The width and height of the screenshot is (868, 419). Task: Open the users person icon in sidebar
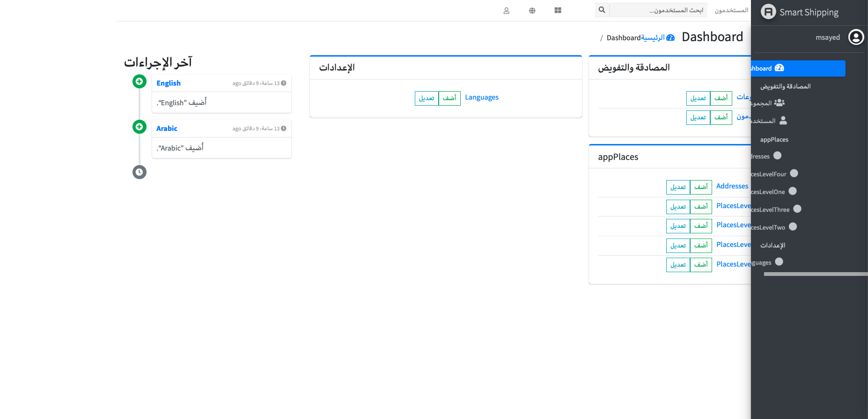pos(783,121)
